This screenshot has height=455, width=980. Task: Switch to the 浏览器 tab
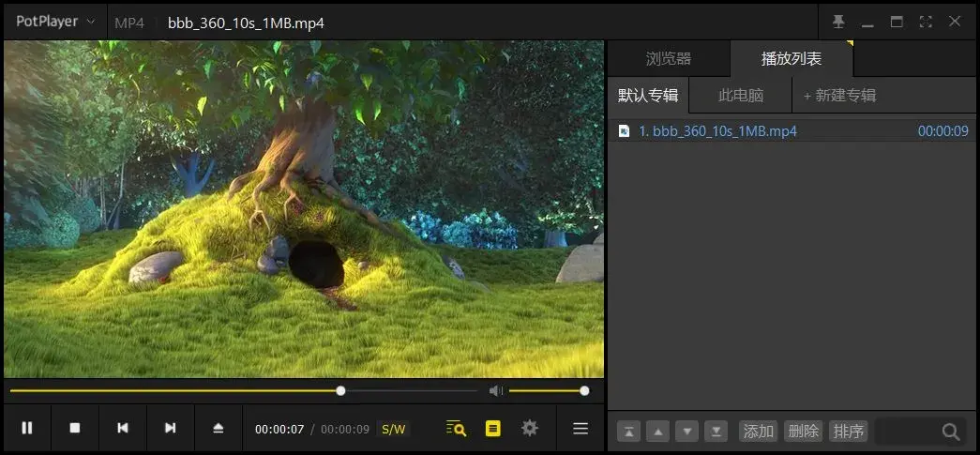click(669, 59)
